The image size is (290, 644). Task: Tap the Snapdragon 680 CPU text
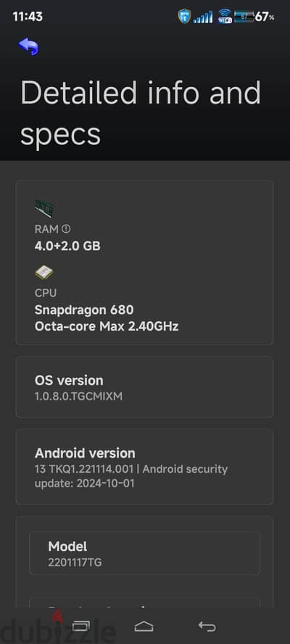point(84,310)
